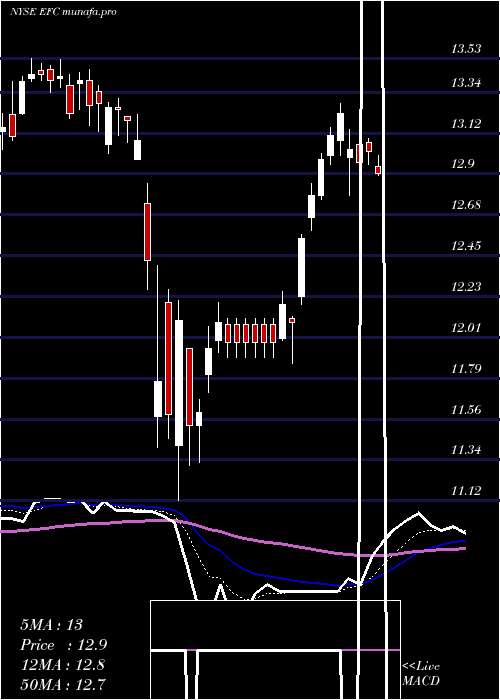Click the 13.53 price axis label
Screen dimensions: 500x700
pos(466,49)
